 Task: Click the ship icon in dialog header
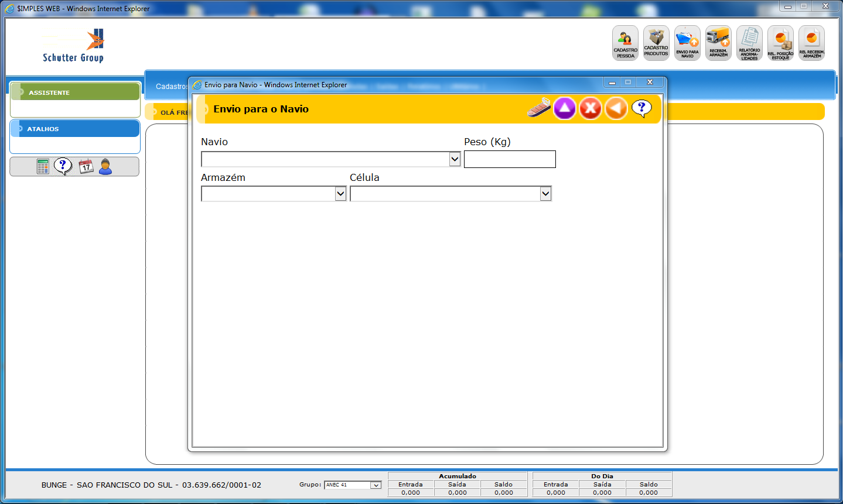point(538,108)
